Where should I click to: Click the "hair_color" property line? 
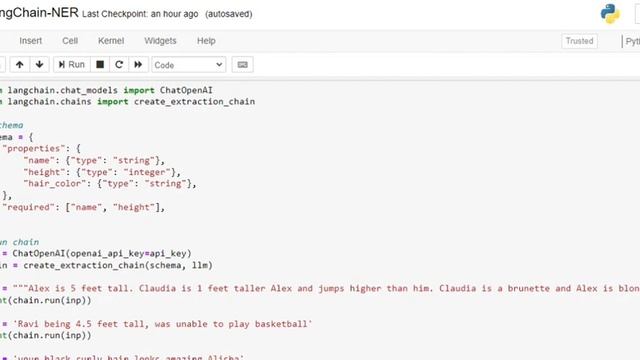click(x=110, y=184)
